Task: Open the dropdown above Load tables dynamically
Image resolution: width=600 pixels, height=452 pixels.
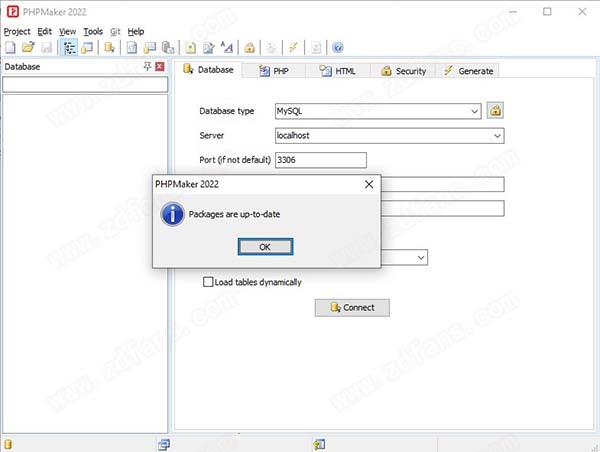Action: click(x=421, y=258)
